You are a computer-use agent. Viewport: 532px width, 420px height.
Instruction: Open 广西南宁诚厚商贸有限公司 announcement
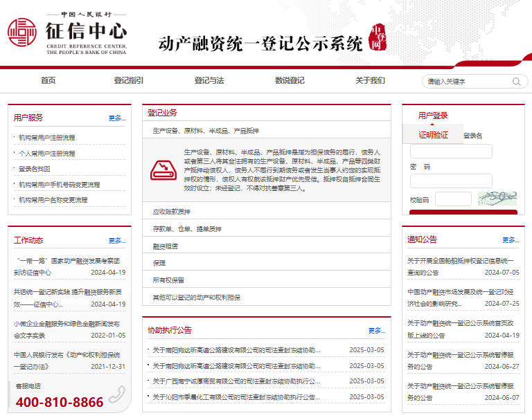(236, 381)
